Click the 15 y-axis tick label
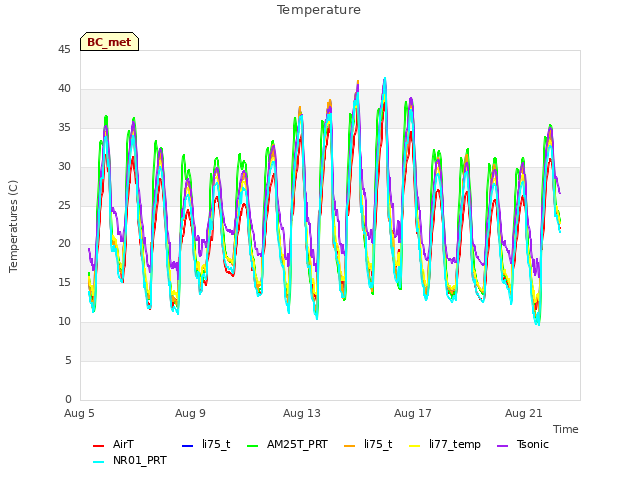This screenshot has width=640, height=480. [x=64, y=282]
